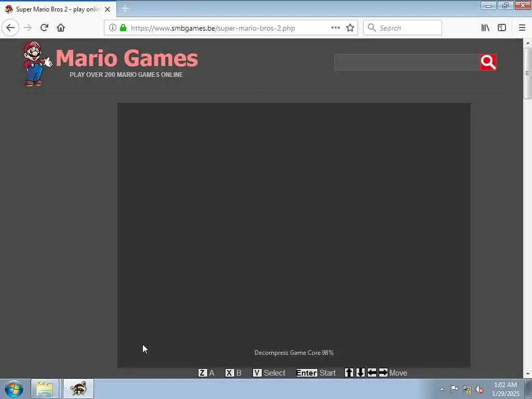532x399 pixels.
Task: Open a new tab with plus button
Action: pyautogui.click(x=125, y=9)
